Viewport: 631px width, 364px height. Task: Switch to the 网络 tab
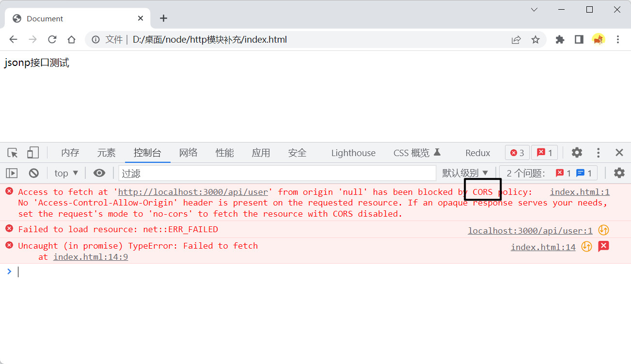click(188, 153)
